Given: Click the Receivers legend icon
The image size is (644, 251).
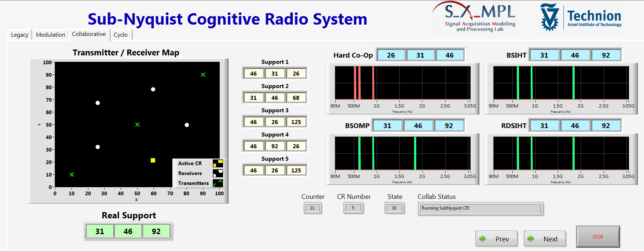Looking at the screenshot, I should pos(218,173).
